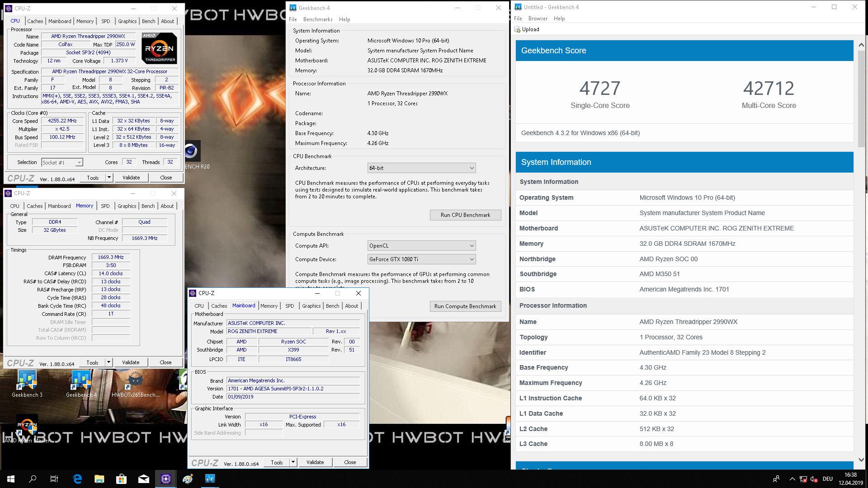Switch to Caches tab in top CPU-Z window
Viewport: 868px width, 488px height.
(35, 21)
